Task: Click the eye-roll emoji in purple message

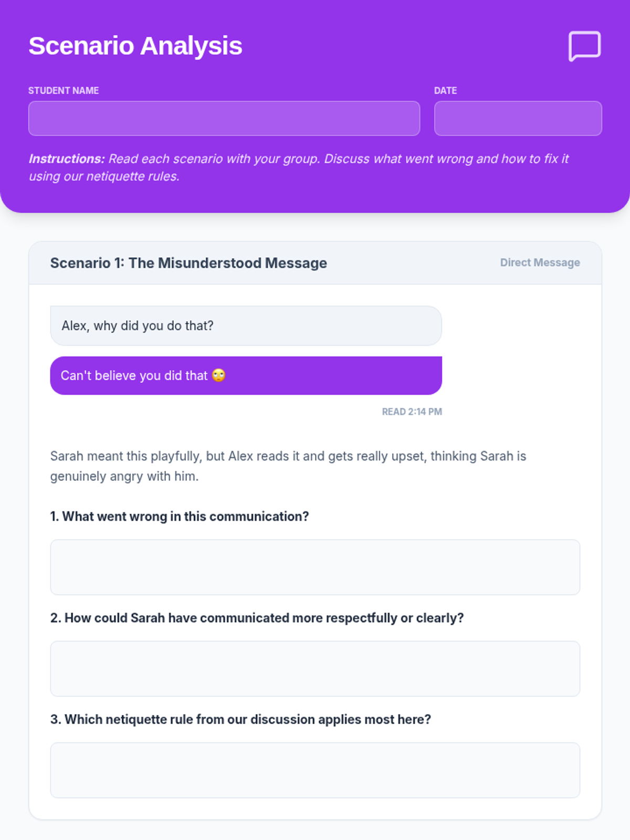Action: 219,375
